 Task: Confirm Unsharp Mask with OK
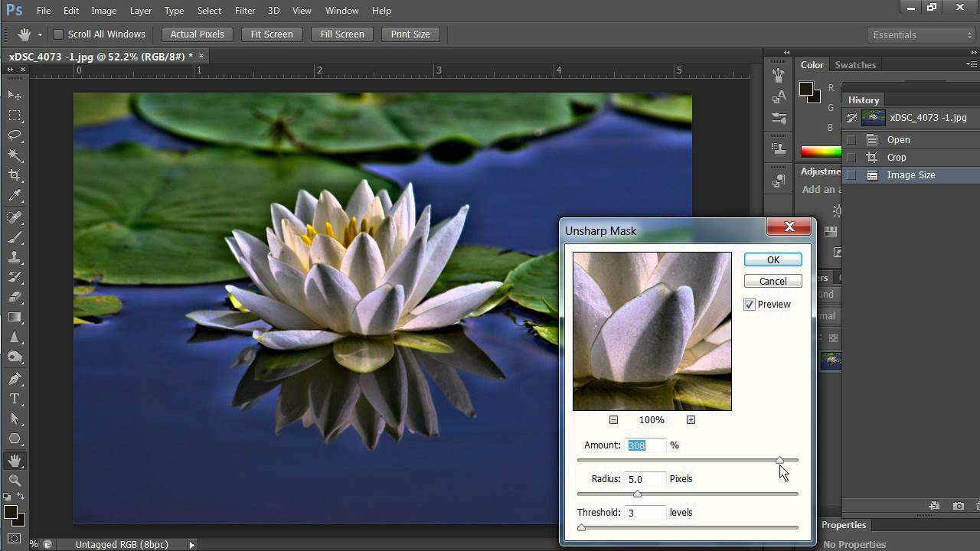pos(773,260)
